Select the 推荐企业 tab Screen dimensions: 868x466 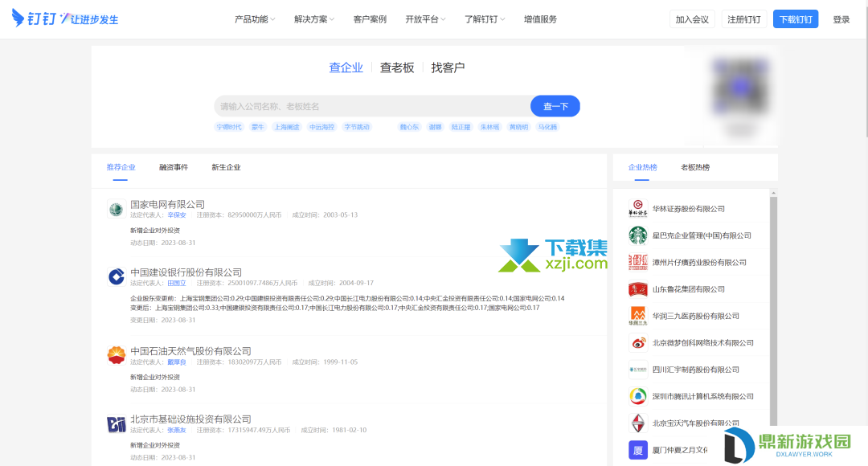(121, 167)
